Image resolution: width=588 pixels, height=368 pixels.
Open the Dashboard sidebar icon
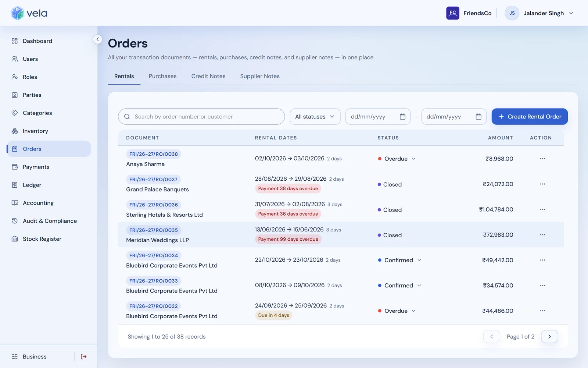coord(15,41)
